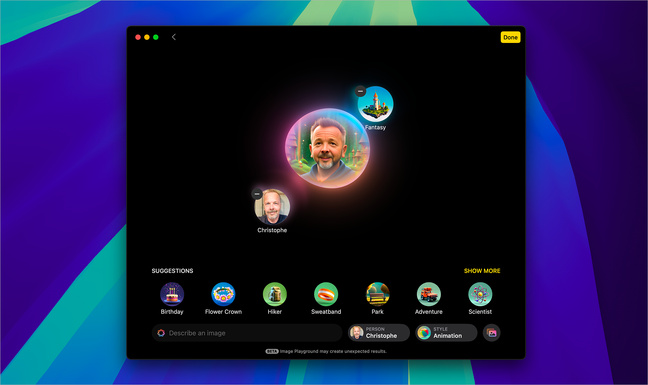Add the Scientist suggestion
Image resolution: width=648 pixels, height=385 pixels.
pyautogui.click(x=480, y=294)
